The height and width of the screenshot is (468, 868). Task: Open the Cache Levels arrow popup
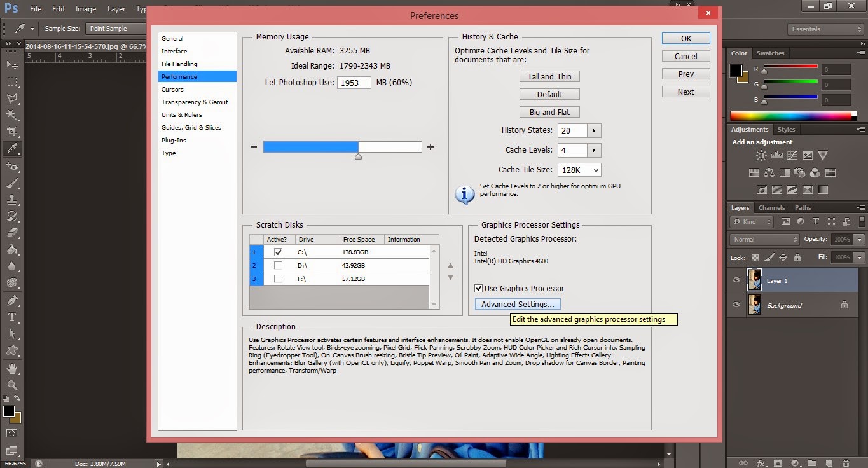[x=595, y=150]
